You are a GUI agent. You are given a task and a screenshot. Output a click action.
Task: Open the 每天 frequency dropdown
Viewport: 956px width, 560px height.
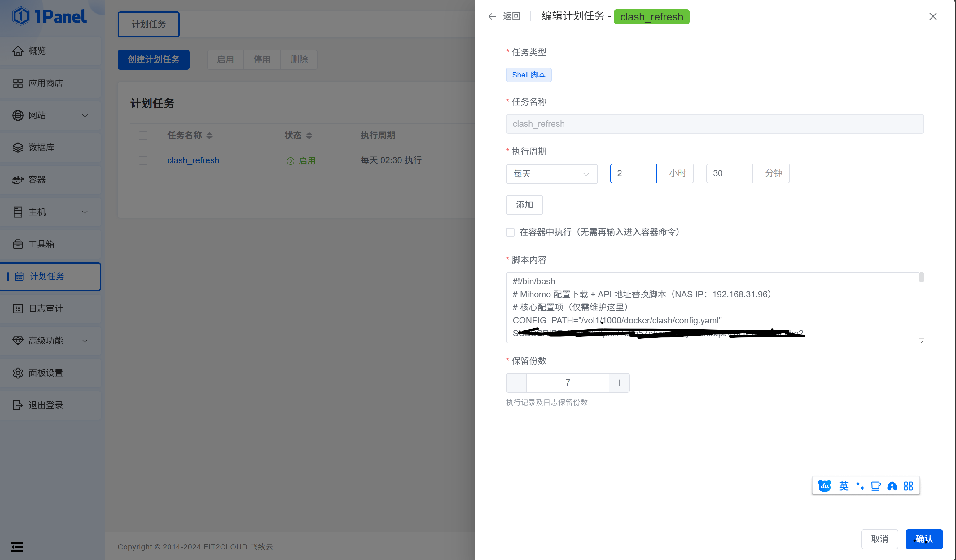click(551, 174)
